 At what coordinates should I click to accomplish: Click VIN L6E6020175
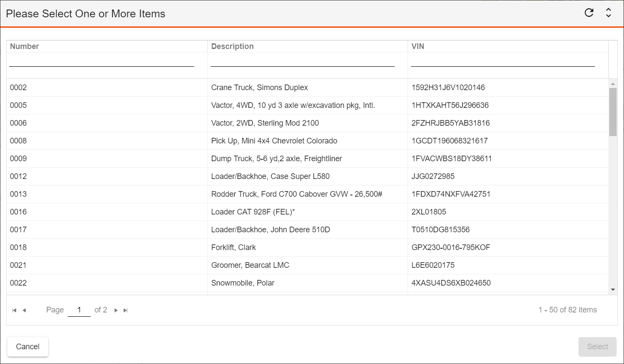[433, 265]
